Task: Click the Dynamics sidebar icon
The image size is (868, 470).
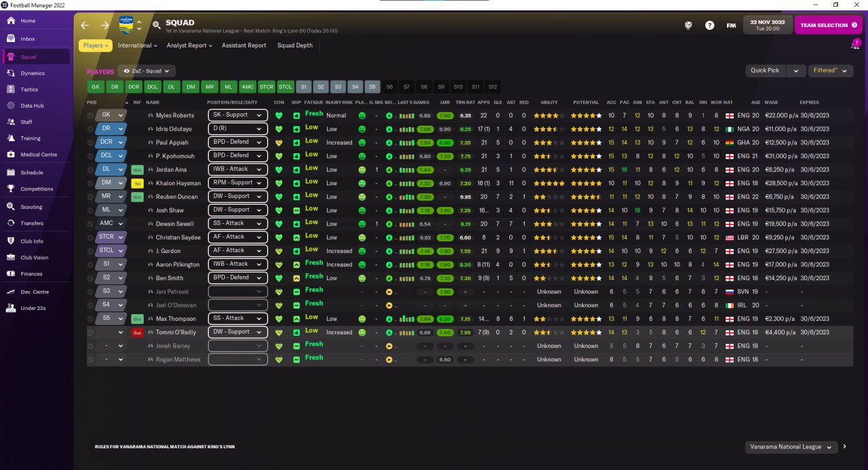Action: click(11, 73)
